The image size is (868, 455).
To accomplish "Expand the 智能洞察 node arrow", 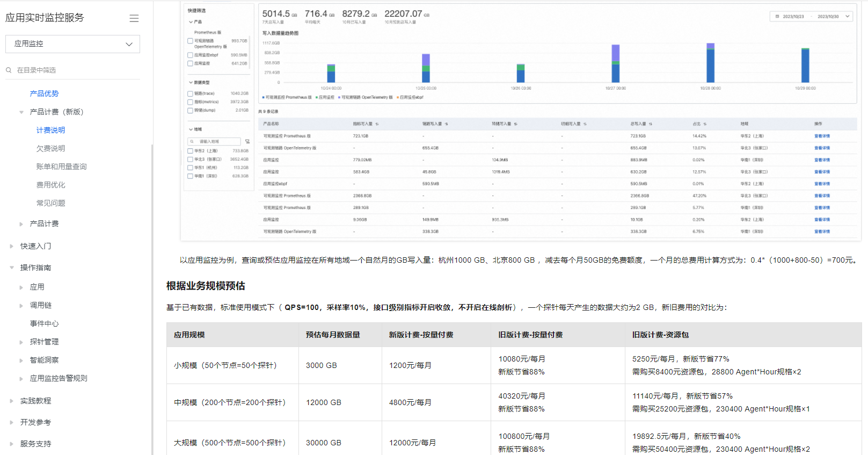I will click(x=21, y=360).
